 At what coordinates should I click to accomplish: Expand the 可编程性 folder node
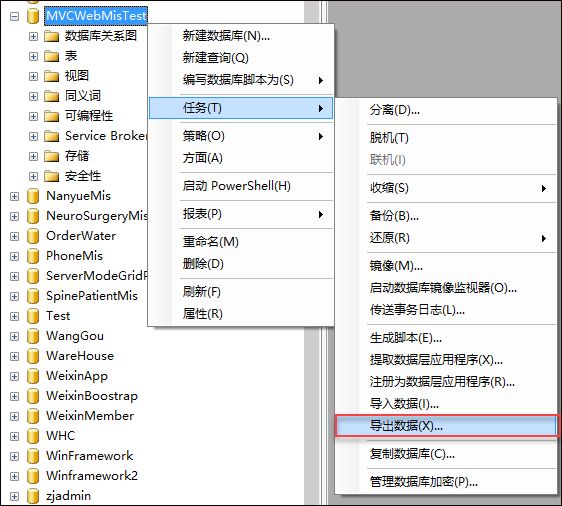pos(33,116)
